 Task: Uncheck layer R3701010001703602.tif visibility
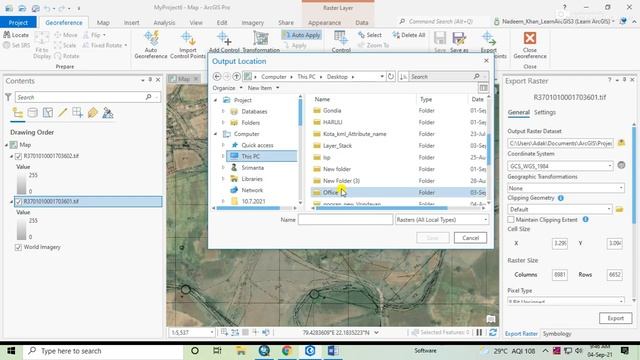click(x=18, y=156)
